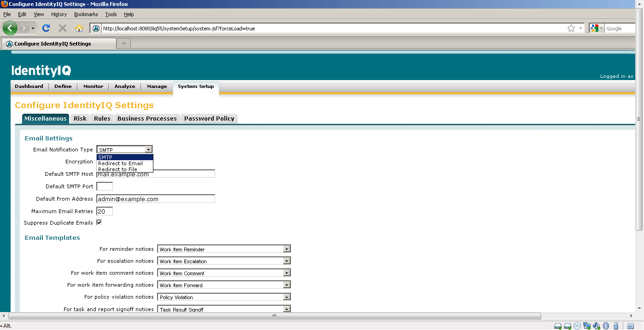
Task: Reload the page with the blue refresh icon
Action: pos(46,28)
